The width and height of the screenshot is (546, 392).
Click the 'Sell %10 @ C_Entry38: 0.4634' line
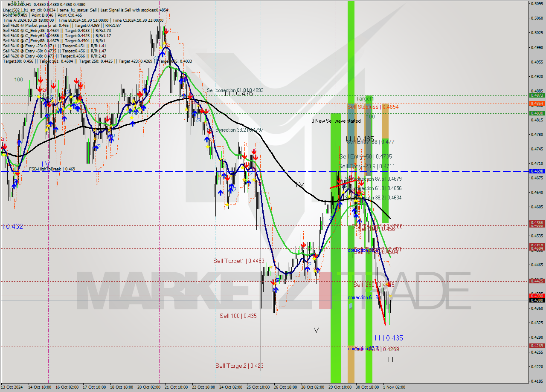click(57, 30)
